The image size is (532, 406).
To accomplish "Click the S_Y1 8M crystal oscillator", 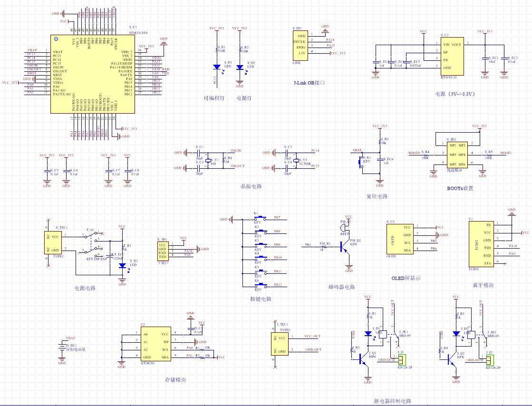I will click(213, 162).
